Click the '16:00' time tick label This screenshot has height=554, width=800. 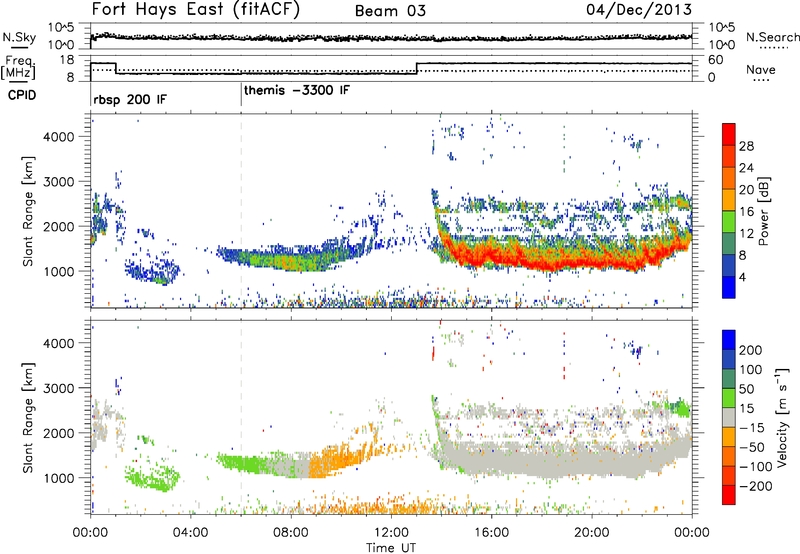pos(491,533)
